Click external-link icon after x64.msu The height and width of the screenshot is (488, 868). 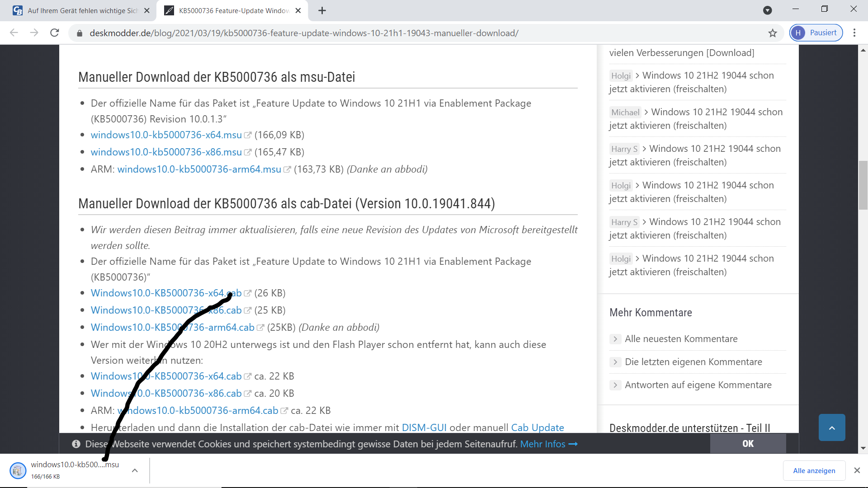coord(248,135)
